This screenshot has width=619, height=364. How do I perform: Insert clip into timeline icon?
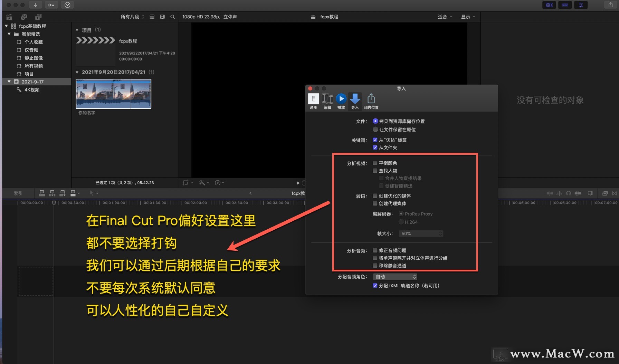pyautogui.click(x=52, y=193)
